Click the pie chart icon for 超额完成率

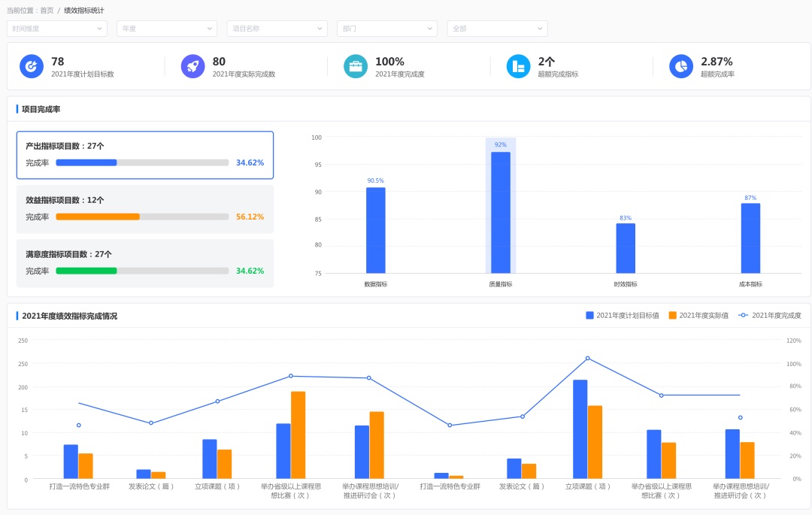point(681,66)
